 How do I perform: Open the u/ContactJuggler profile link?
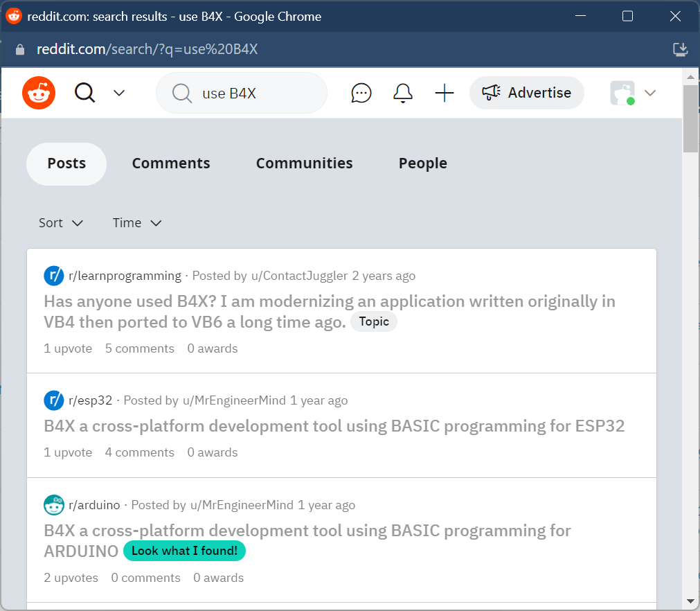(x=300, y=276)
